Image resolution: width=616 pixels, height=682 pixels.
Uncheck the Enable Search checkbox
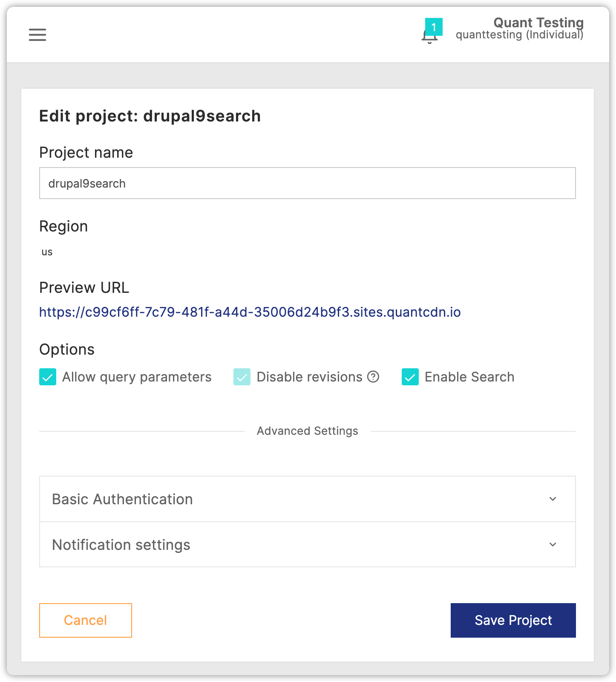(x=410, y=377)
